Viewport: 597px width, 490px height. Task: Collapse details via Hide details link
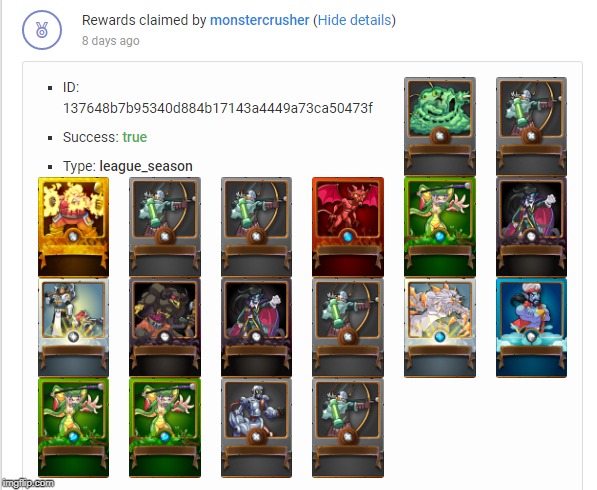pos(354,20)
